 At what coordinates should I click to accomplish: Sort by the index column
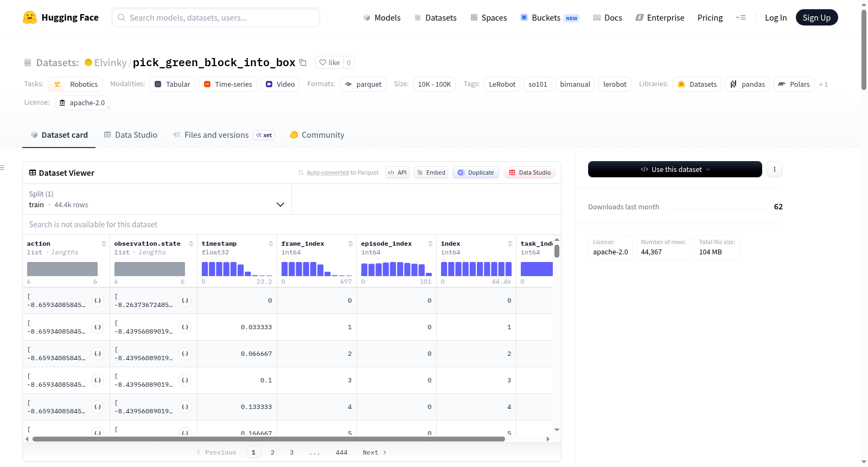click(510, 244)
